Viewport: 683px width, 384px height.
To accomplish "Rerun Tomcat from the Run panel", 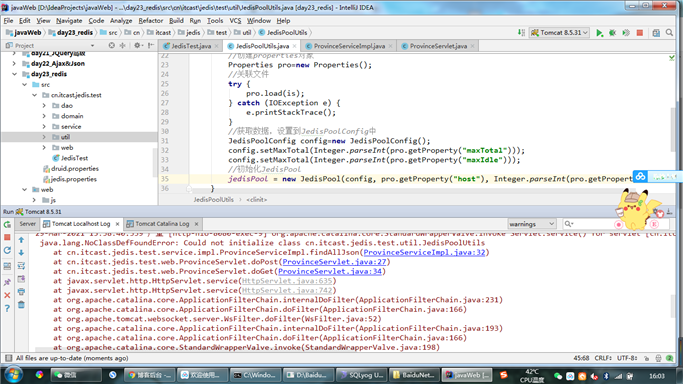I will [x=7, y=225].
